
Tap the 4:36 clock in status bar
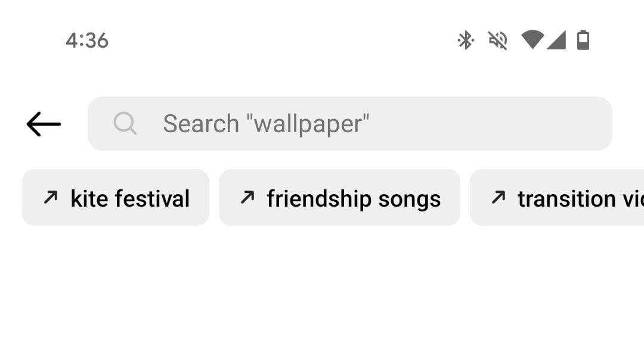87,40
